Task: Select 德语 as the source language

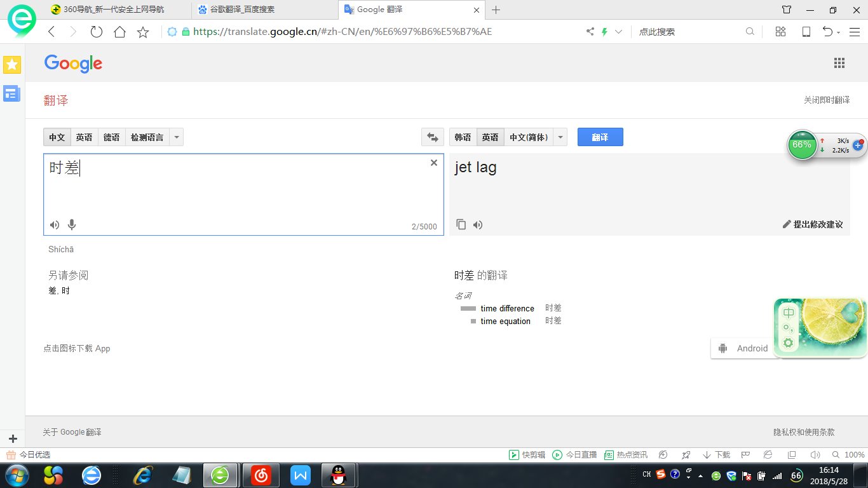Action: click(111, 137)
